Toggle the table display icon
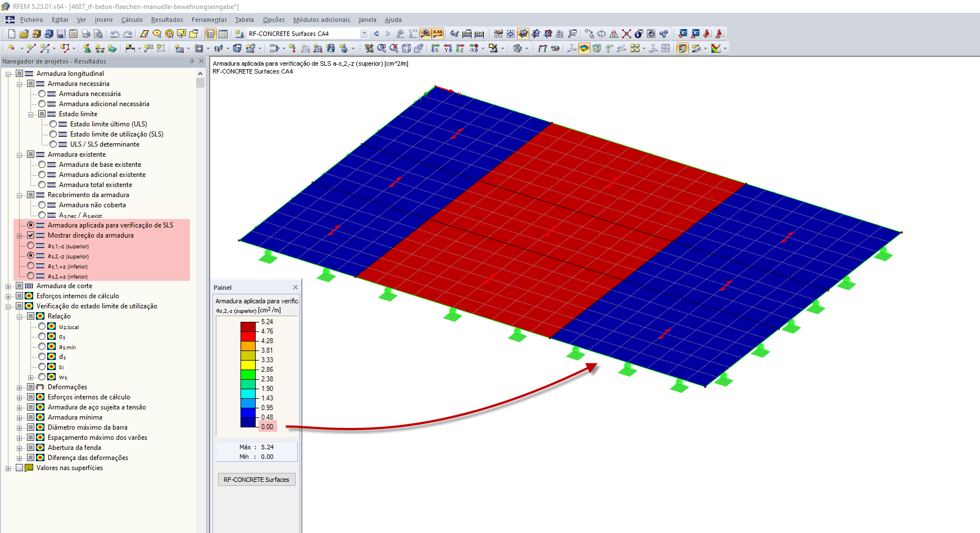The width and height of the screenshot is (980, 533). coord(223,34)
